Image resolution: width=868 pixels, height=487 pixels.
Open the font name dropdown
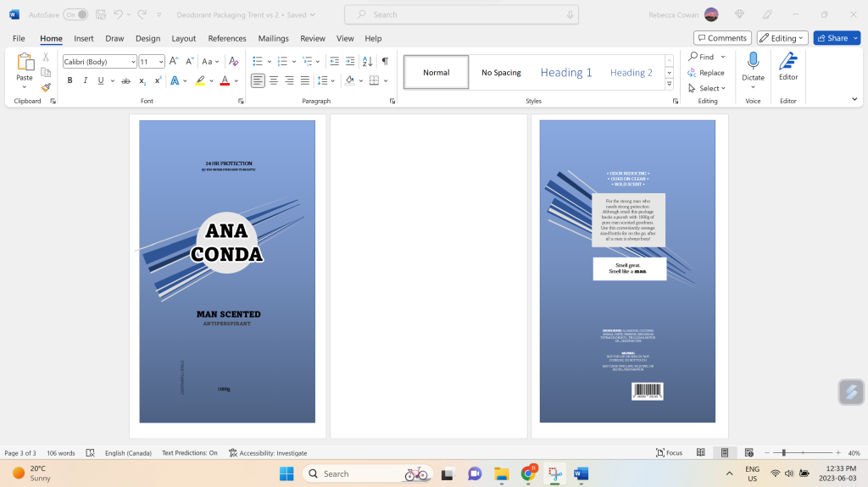(133, 62)
